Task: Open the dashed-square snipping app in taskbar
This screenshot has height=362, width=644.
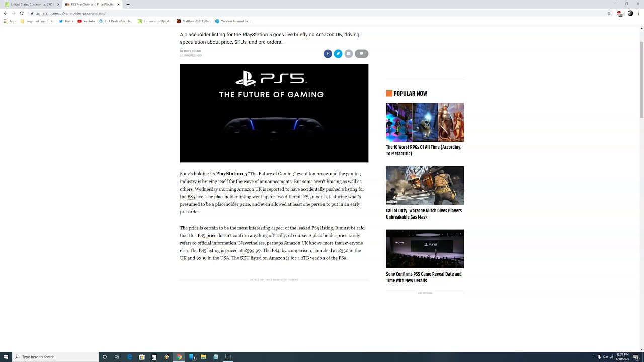Action: tap(228, 357)
